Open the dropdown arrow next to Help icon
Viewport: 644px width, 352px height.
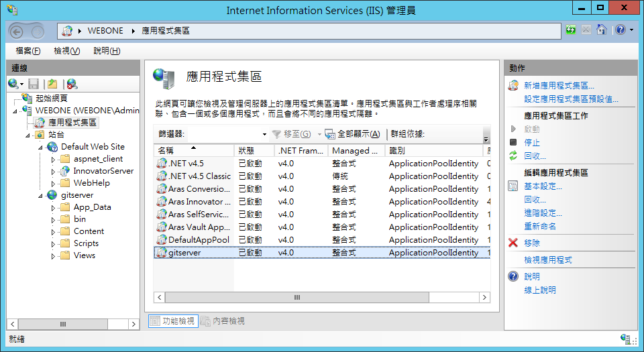(631, 30)
